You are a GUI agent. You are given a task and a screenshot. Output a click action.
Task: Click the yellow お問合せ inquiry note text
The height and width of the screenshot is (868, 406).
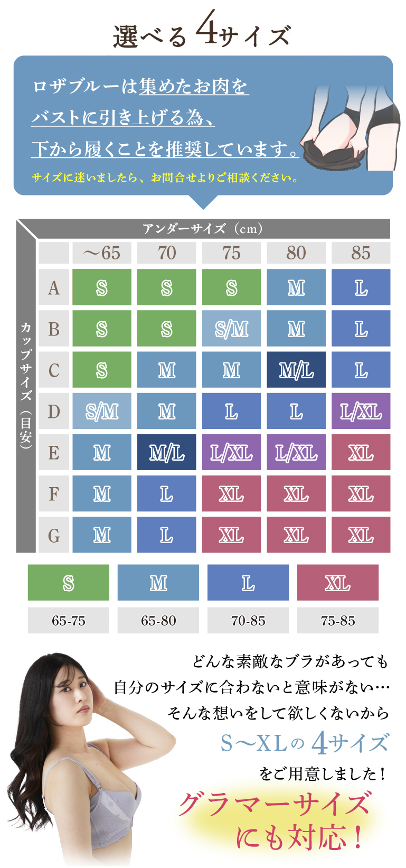pyautogui.click(x=165, y=178)
